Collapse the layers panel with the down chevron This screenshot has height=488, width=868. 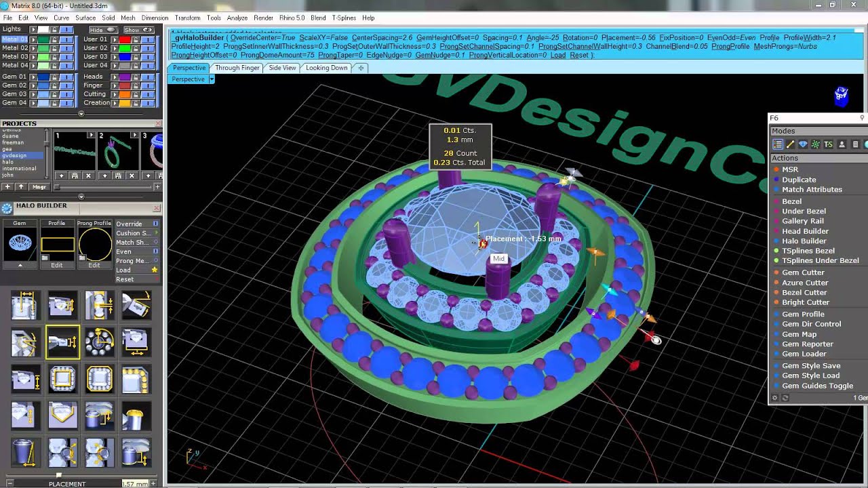pyautogui.click(x=81, y=114)
